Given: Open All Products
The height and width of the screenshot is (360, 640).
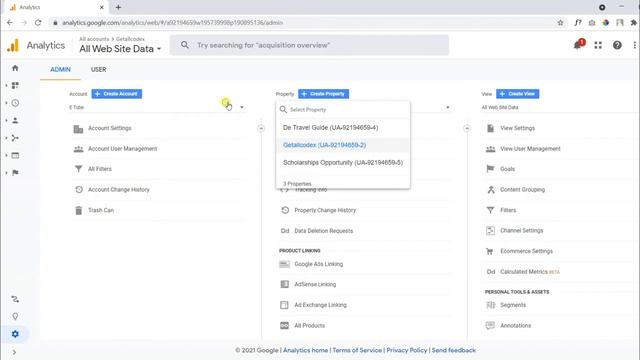Looking at the screenshot, I should tap(309, 325).
